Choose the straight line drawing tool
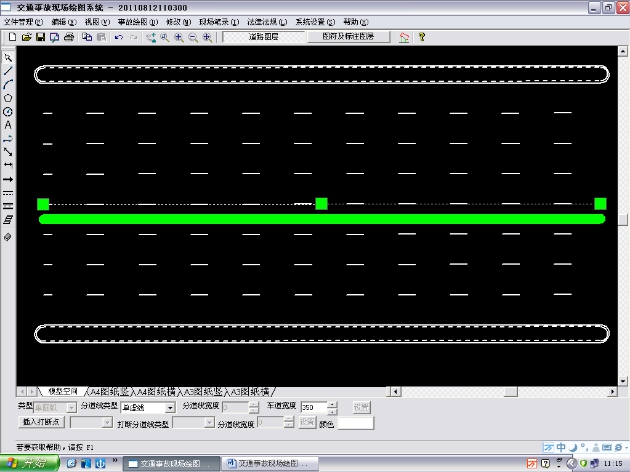The height and width of the screenshot is (472, 630). [x=8, y=71]
